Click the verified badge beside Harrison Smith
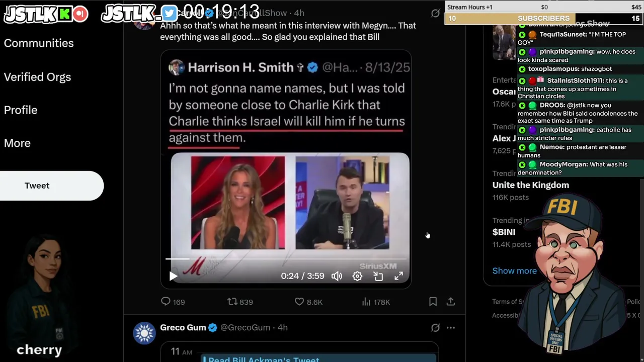 [x=312, y=67]
